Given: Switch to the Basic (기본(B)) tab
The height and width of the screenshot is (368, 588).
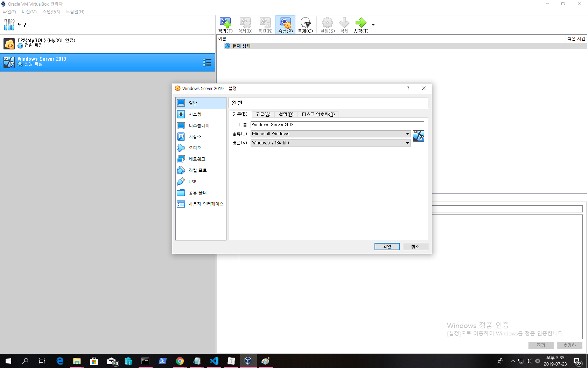Looking at the screenshot, I should 240,114.
